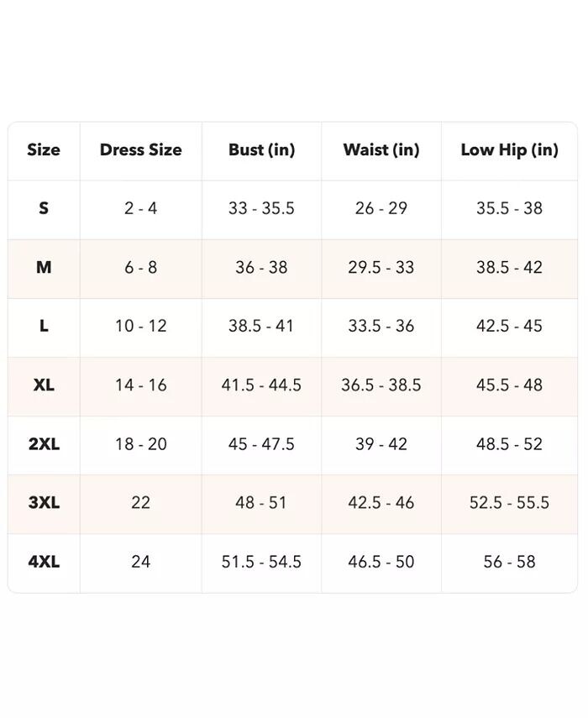Select the Waist (in) column header

(381, 150)
